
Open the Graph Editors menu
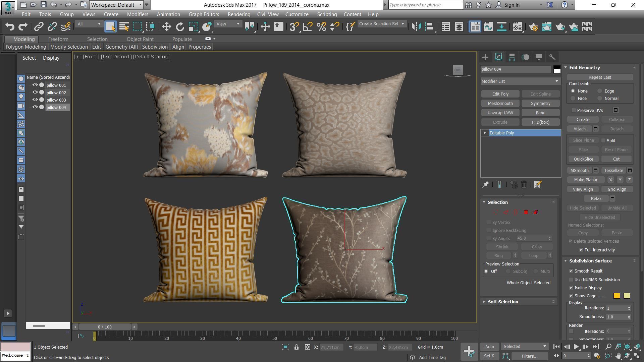204,14
